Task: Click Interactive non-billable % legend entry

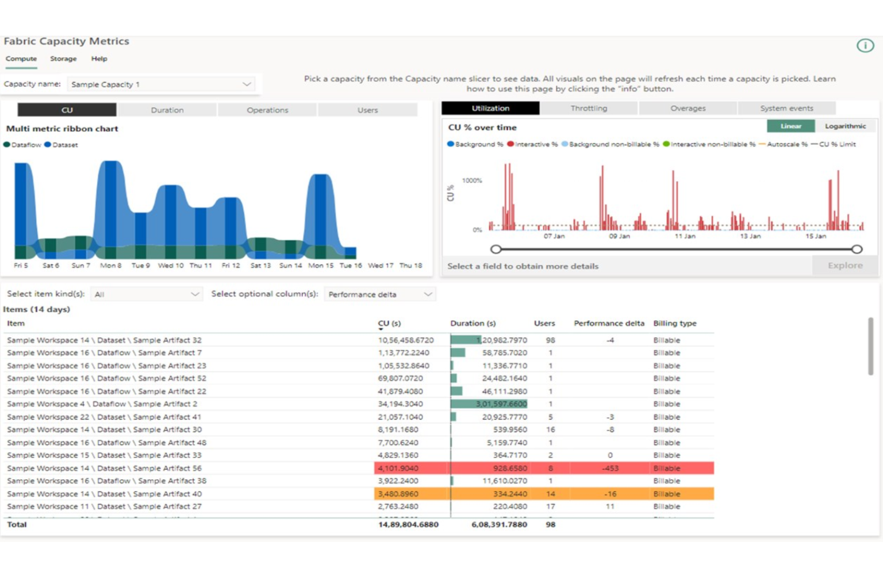Action: 709,144
